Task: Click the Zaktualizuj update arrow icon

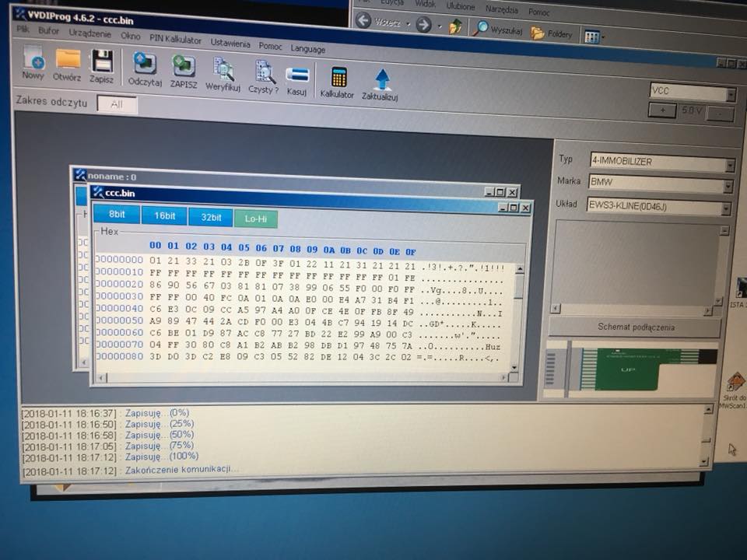Action: coord(381,85)
